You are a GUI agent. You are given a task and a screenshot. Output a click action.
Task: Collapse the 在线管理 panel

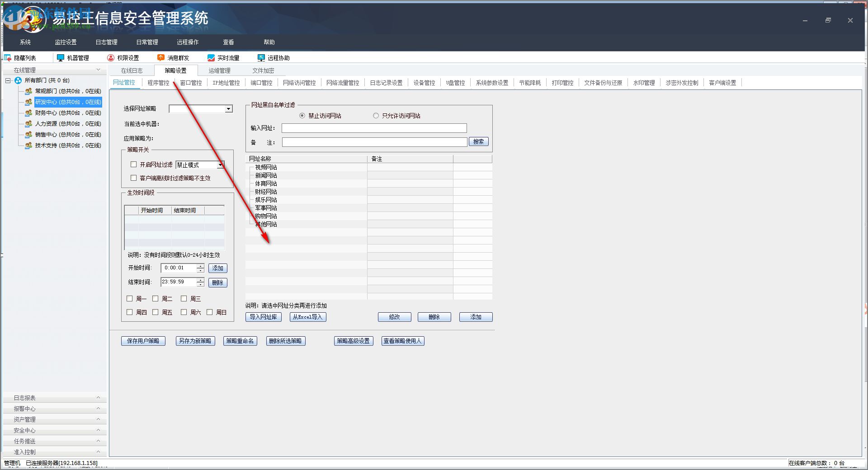(99, 70)
